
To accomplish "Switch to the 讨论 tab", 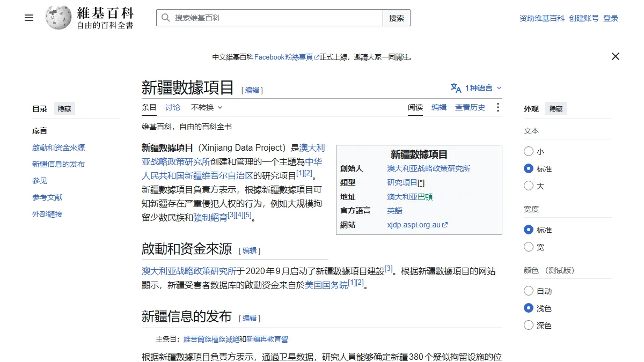I will click(x=173, y=107).
